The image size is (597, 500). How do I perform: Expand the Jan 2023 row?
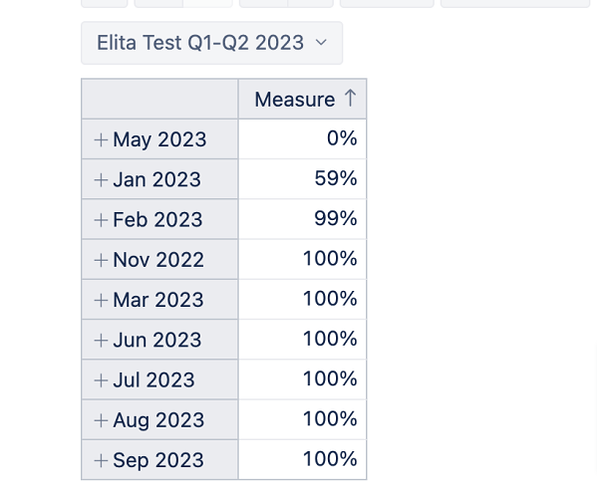[x=101, y=180]
